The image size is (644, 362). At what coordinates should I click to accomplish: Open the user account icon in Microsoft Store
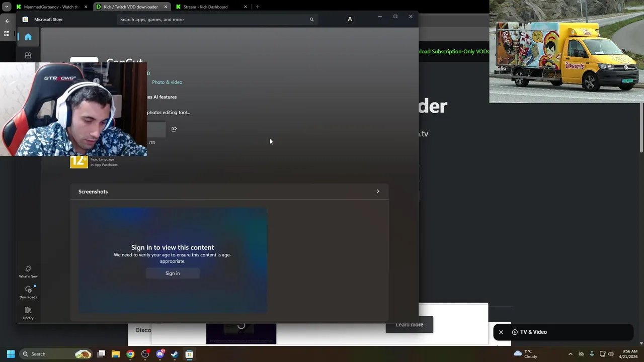pyautogui.click(x=350, y=19)
